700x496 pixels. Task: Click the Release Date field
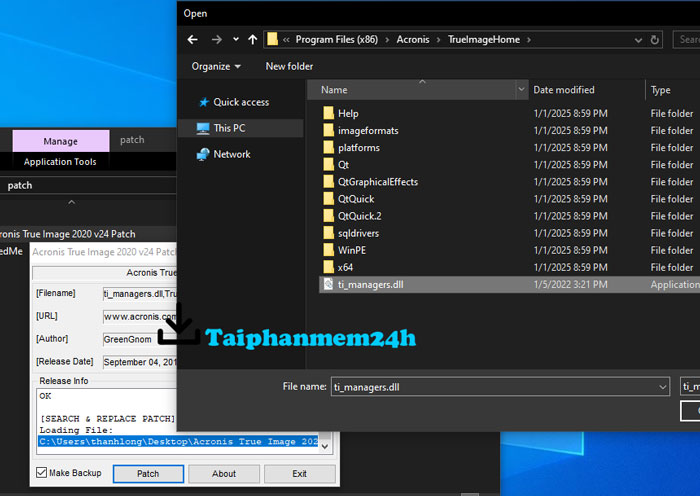[x=140, y=362]
